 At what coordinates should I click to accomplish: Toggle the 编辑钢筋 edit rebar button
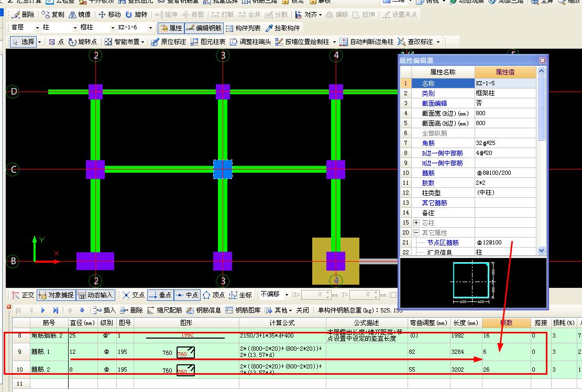(204, 28)
